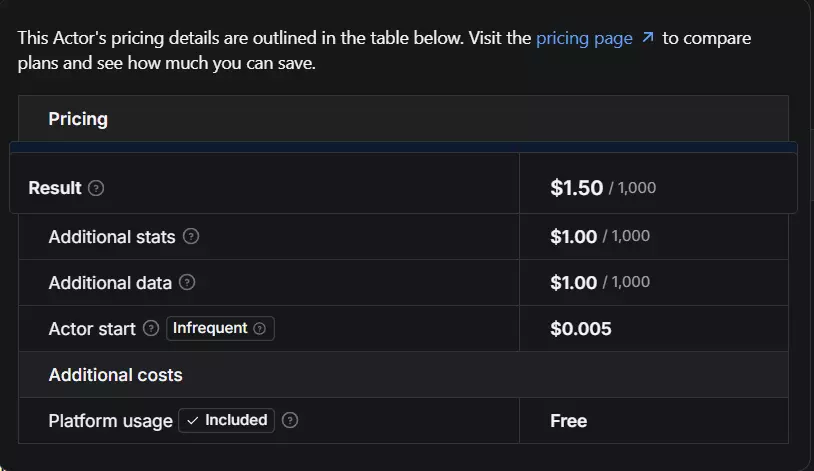814x471 pixels.
Task: Click the help icon next to Result
Action: click(x=96, y=188)
